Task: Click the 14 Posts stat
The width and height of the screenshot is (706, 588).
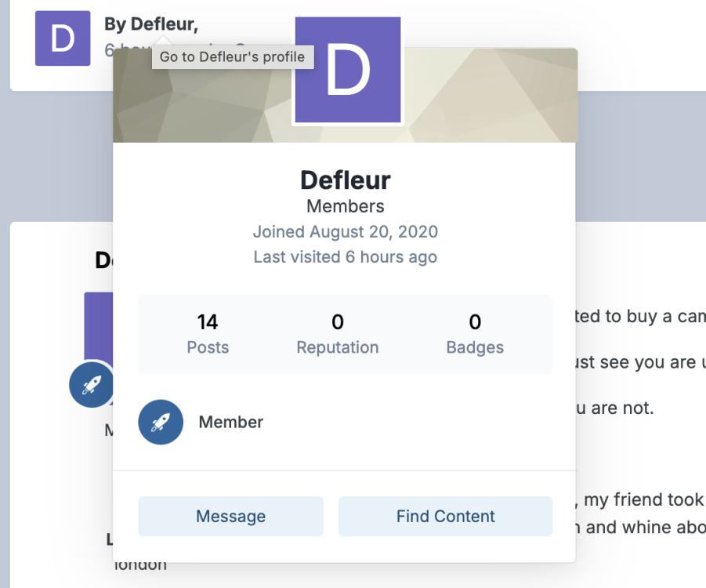Action: click(x=208, y=333)
